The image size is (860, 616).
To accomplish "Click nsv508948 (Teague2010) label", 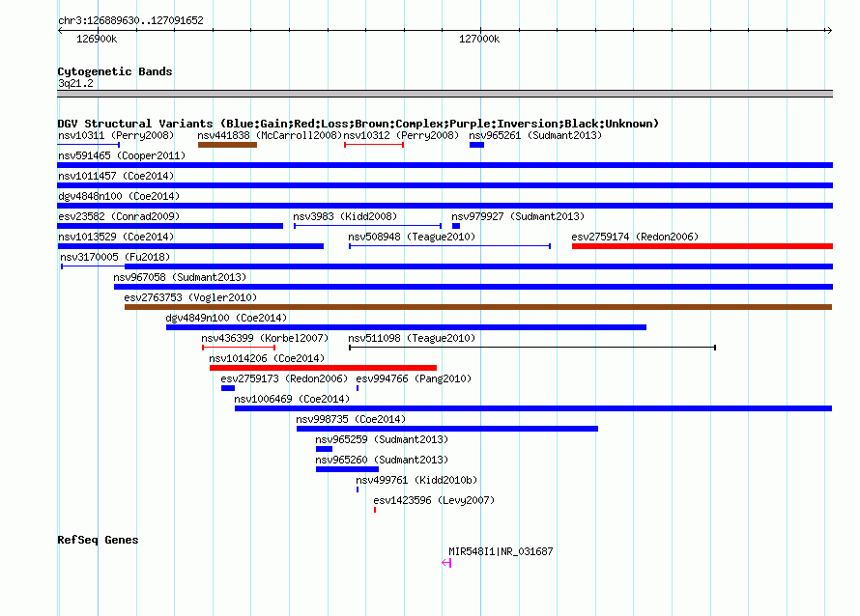I will pos(412,237).
